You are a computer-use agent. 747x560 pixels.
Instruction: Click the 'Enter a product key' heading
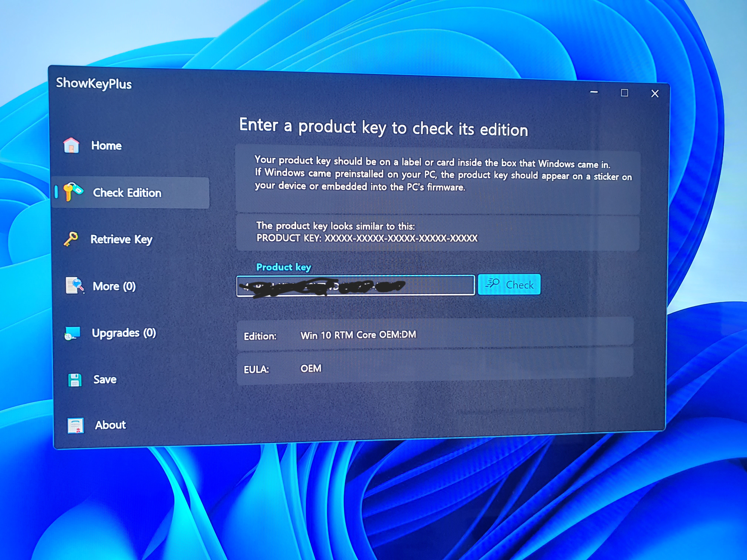pos(384,127)
